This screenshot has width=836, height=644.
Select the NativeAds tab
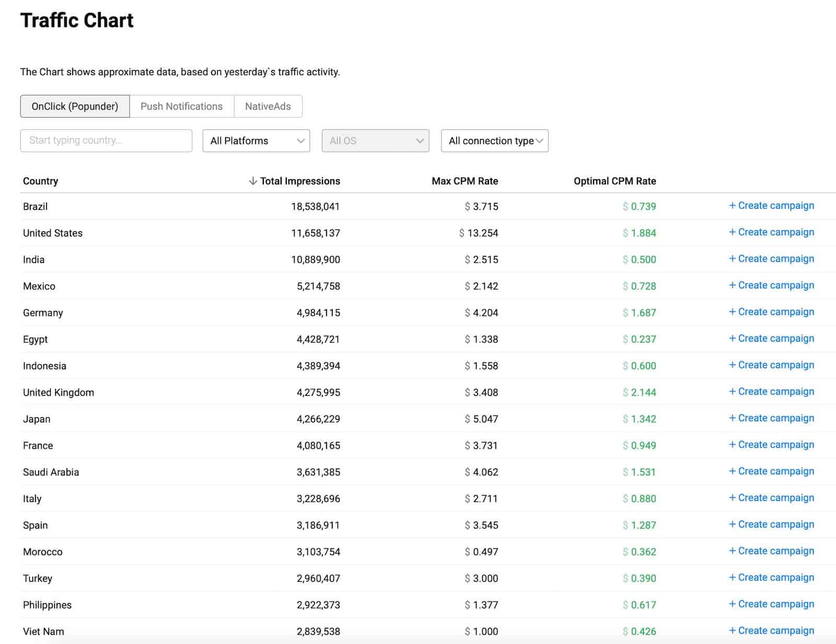pyautogui.click(x=268, y=107)
